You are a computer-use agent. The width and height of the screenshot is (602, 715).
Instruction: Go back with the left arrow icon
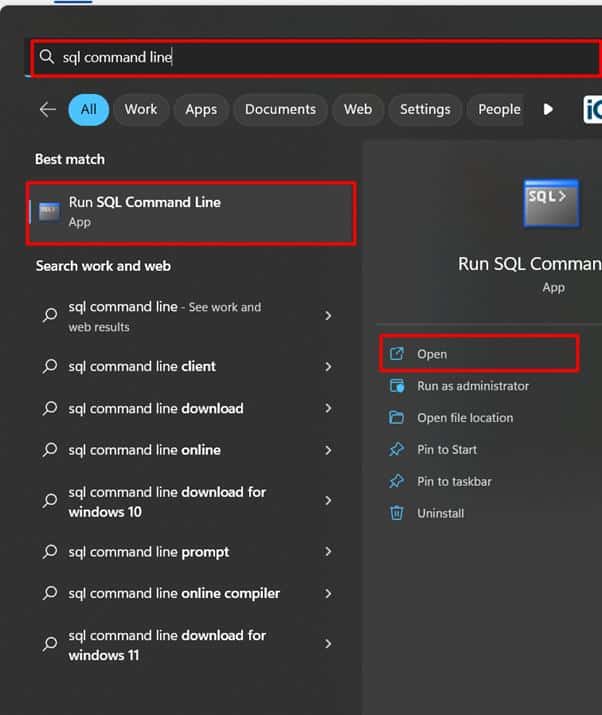(x=47, y=109)
